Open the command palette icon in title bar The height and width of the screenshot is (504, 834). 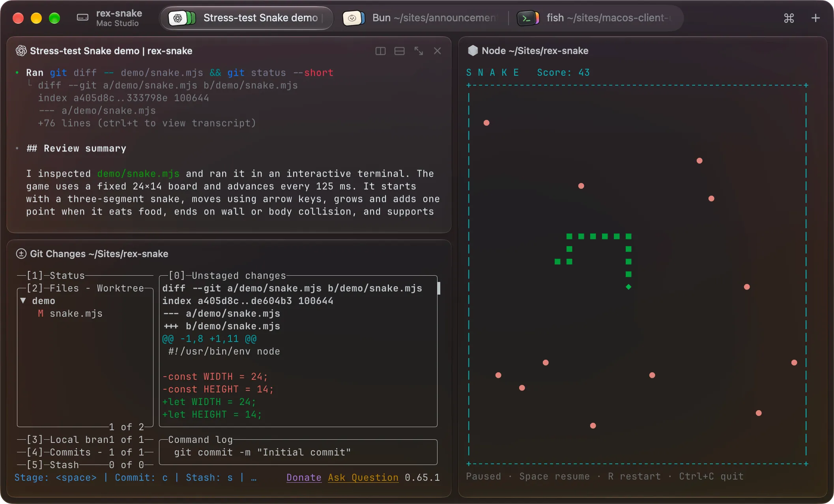pos(789,18)
